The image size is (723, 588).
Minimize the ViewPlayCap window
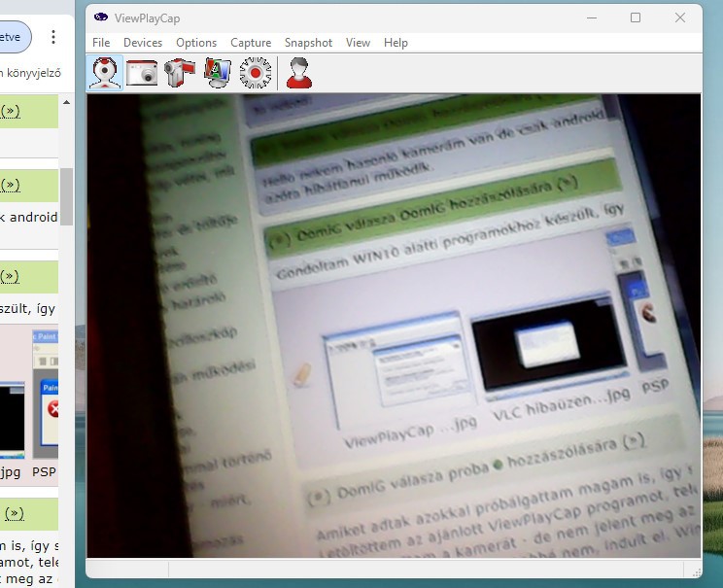tap(592, 17)
